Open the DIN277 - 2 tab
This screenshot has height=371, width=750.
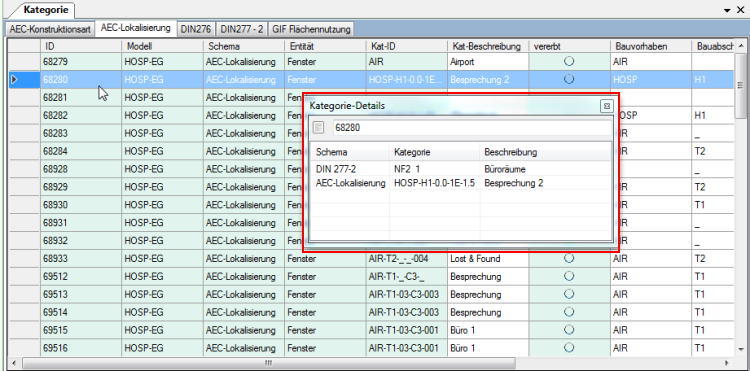tap(242, 29)
